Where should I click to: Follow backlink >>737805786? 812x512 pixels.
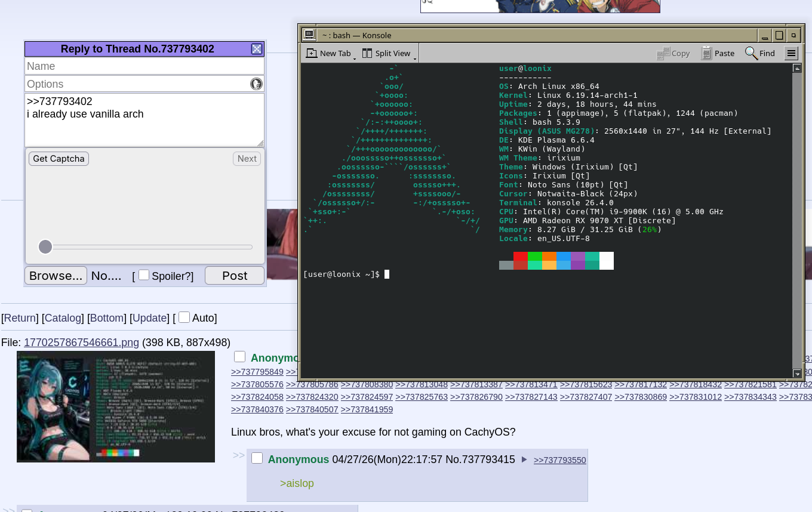click(312, 384)
